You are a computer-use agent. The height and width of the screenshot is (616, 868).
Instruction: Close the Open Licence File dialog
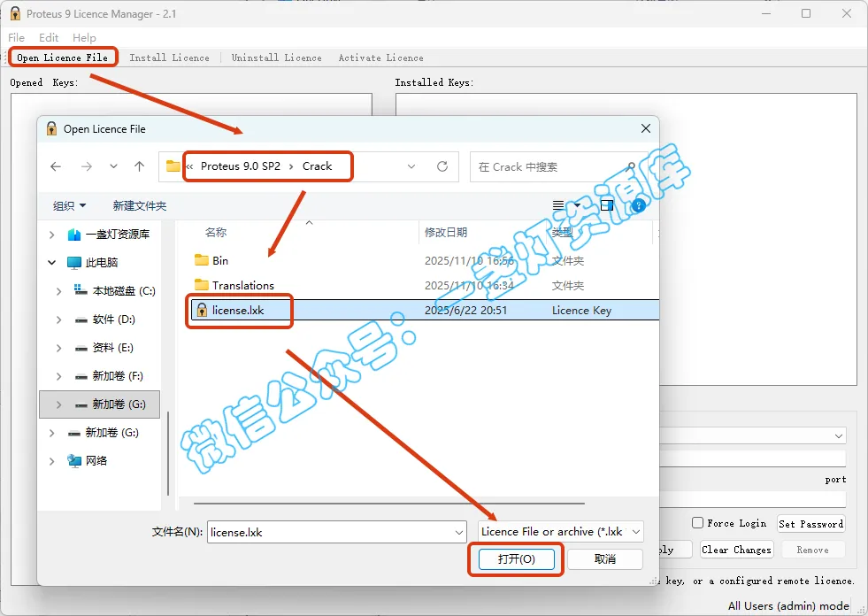645,128
